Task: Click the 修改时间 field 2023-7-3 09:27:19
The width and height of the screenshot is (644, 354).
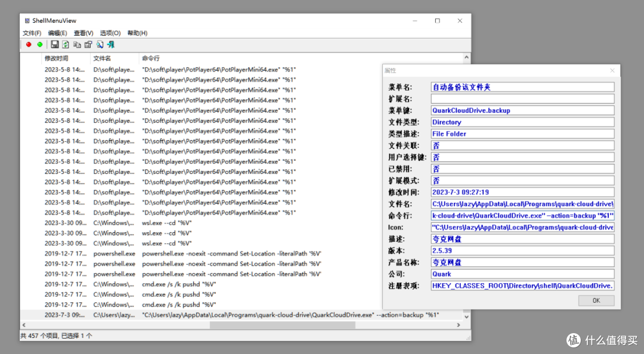Action: click(522, 192)
